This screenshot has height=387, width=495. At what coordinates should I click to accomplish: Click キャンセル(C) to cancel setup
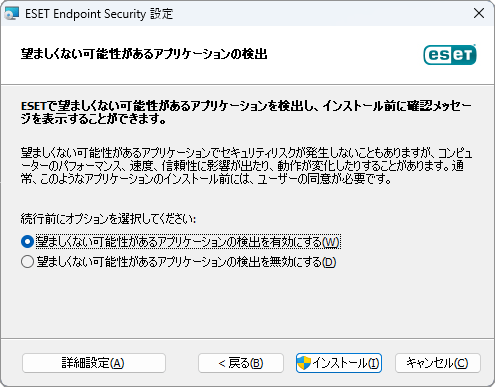(x=438, y=363)
